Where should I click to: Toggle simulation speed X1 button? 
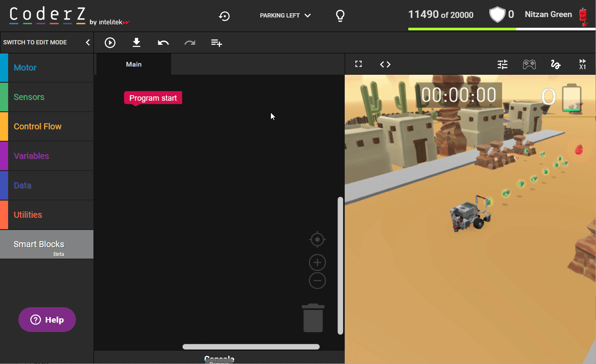tap(582, 64)
